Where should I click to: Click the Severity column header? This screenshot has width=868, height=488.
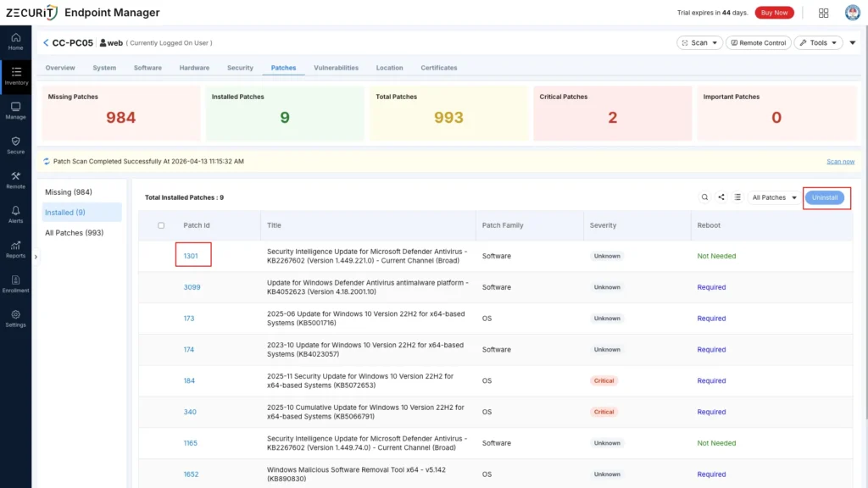click(603, 225)
